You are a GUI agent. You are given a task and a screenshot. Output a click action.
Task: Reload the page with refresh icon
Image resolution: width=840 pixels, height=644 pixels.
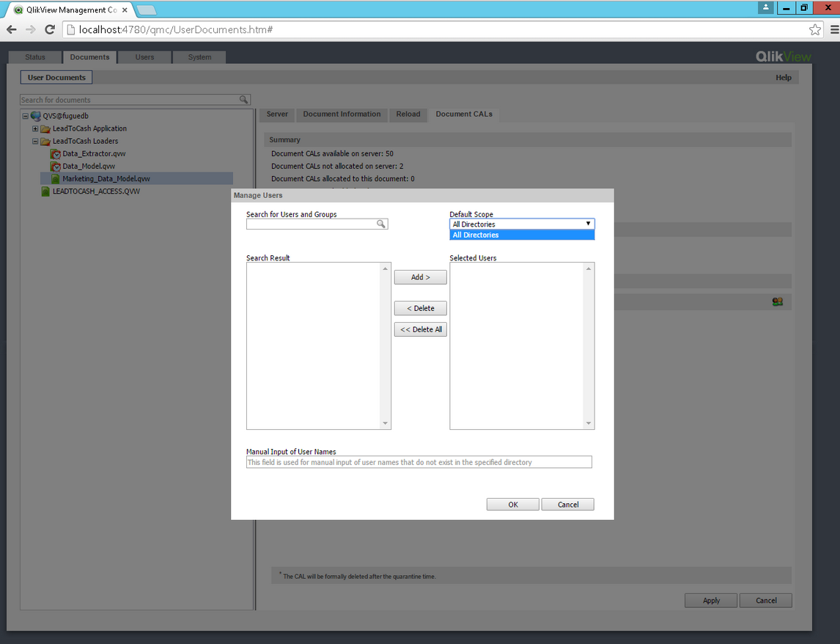[x=50, y=29]
